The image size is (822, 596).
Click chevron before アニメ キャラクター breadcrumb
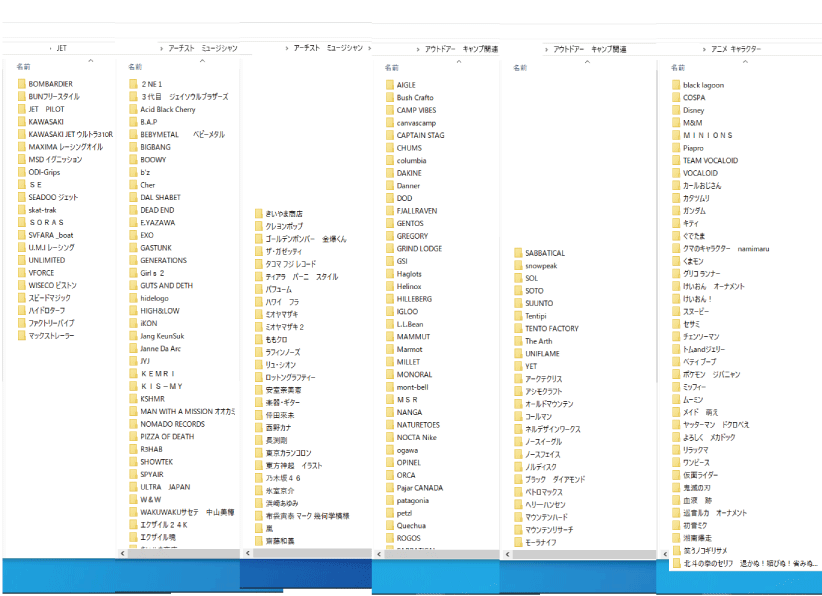pos(704,49)
